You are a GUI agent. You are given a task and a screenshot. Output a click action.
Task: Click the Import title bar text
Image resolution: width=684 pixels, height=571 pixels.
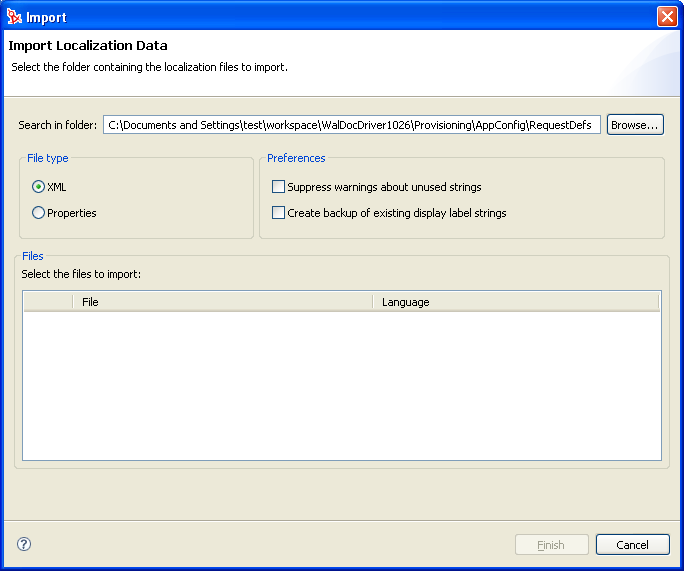coord(47,16)
